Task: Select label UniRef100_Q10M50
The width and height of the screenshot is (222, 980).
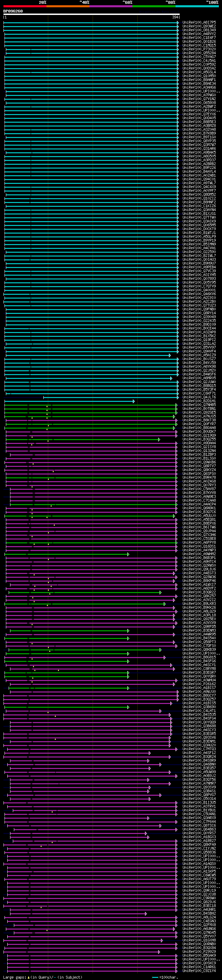Action: coord(199,76)
